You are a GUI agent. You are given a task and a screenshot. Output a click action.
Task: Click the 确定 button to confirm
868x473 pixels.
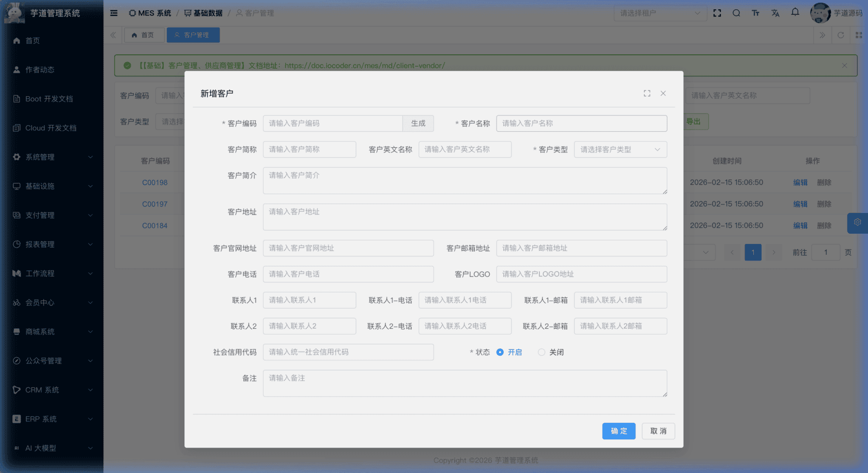click(618, 431)
